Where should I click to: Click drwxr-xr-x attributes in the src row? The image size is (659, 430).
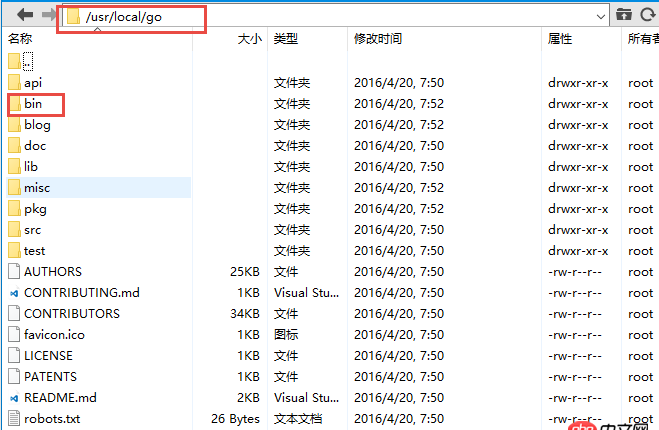point(578,230)
